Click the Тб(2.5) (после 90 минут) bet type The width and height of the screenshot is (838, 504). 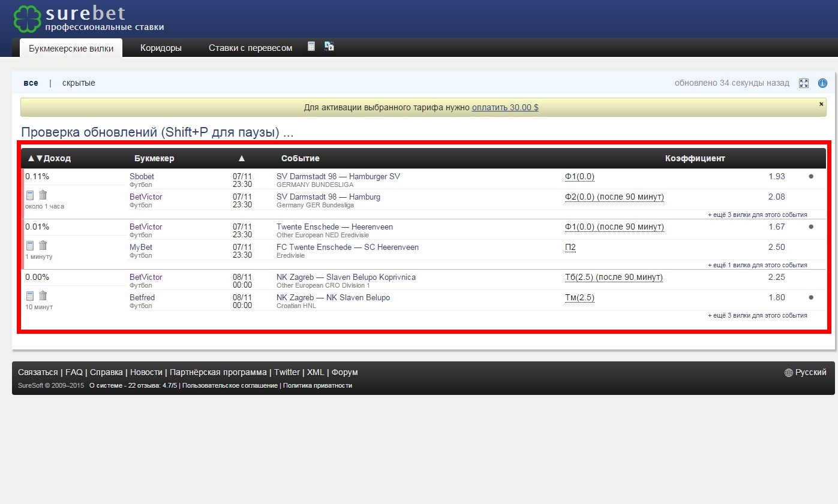pos(614,277)
